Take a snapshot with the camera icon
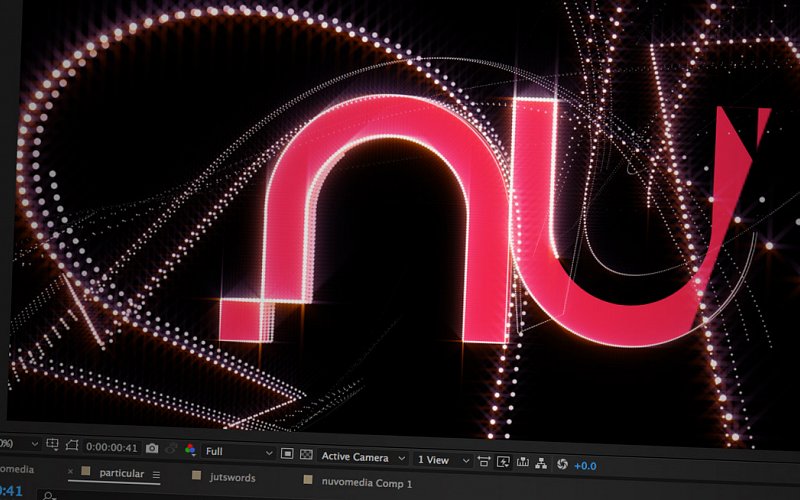Image resolution: width=800 pixels, height=500 pixels. [152, 448]
